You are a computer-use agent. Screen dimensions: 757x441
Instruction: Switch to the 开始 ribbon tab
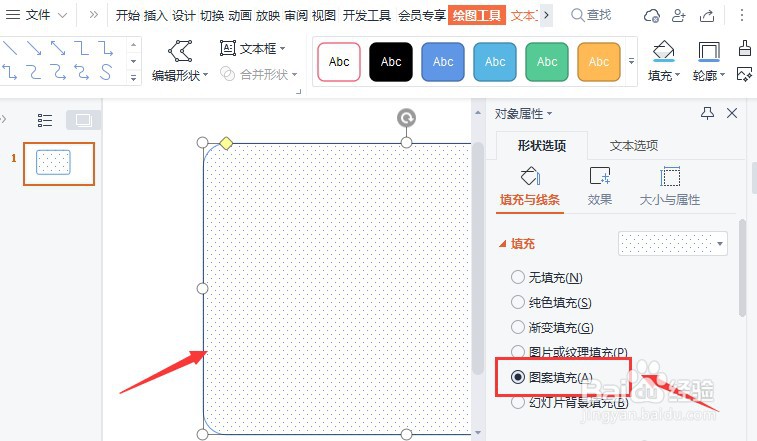[128, 15]
